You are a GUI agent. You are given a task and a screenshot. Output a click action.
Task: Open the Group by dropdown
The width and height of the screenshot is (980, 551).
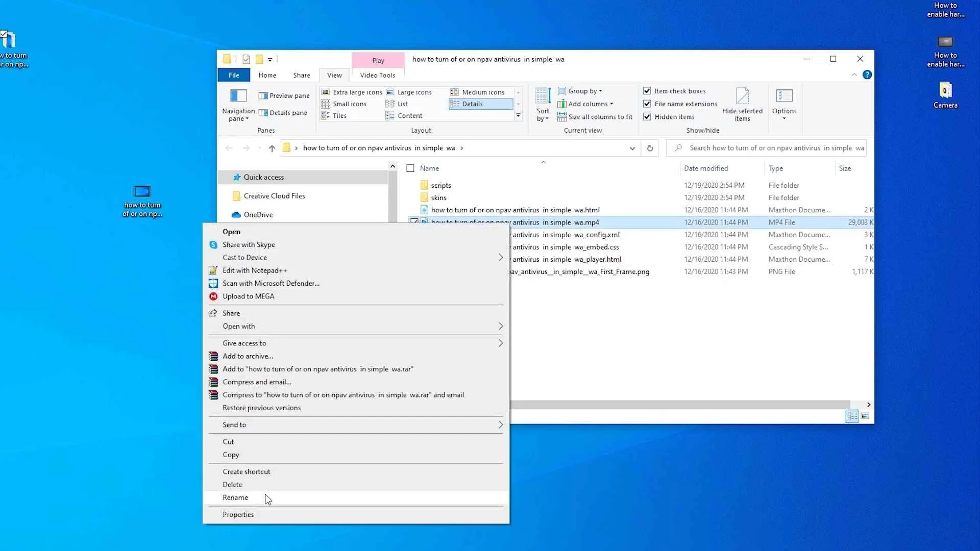[x=580, y=91]
